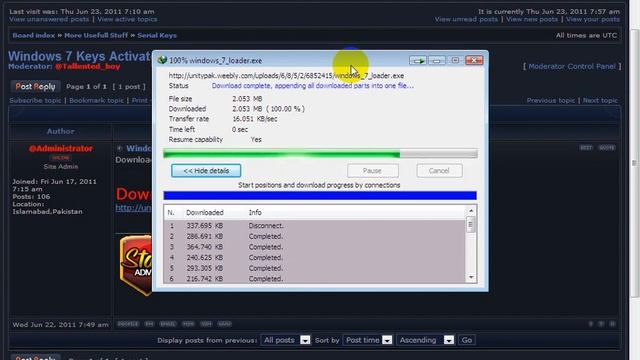640x360 pixels.
Task: Click the Info column header
Action: (x=255, y=213)
